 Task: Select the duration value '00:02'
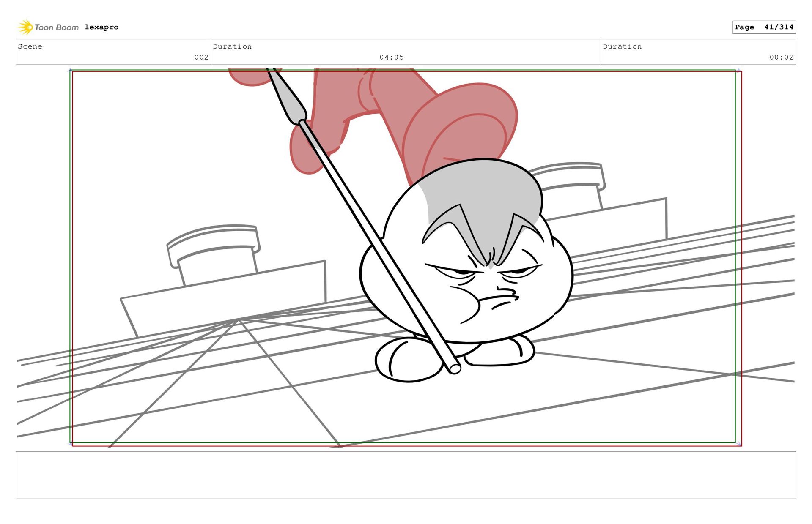click(782, 57)
